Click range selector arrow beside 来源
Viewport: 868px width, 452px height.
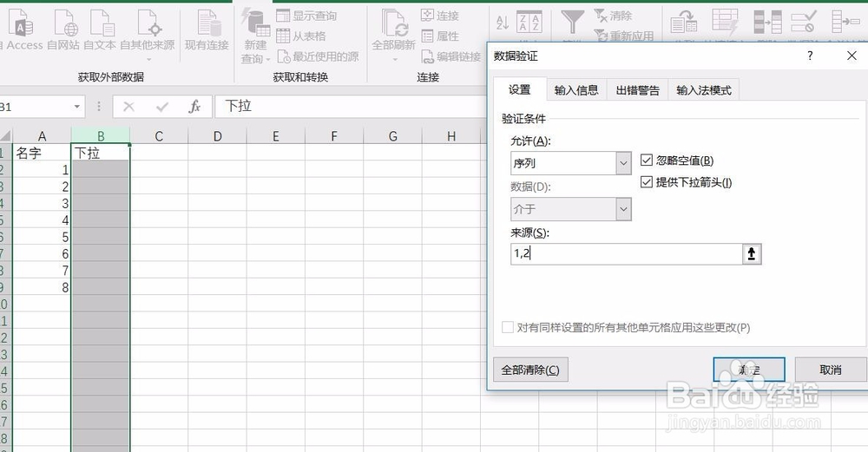pyautogui.click(x=751, y=254)
